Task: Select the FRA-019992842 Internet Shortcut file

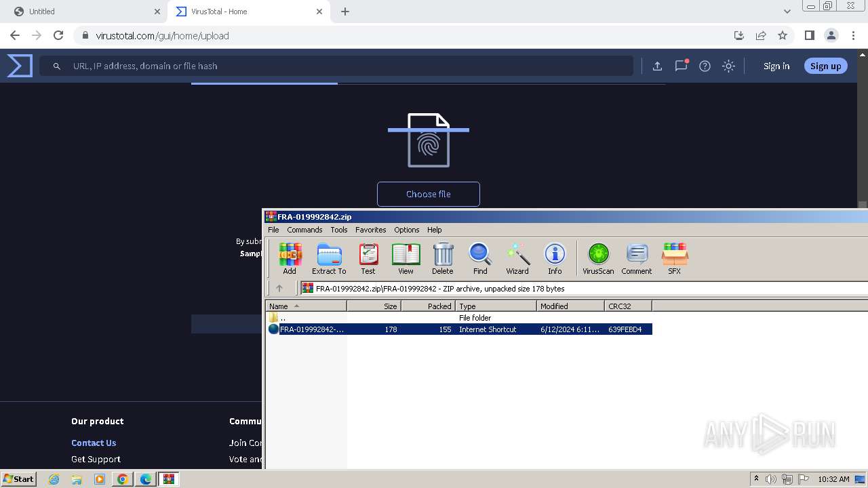Action: tap(459, 329)
